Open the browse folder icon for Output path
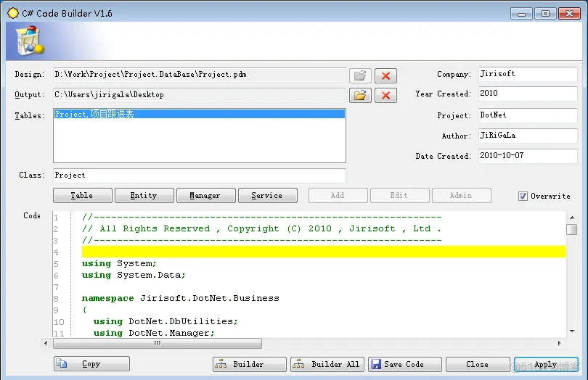The width and height of the screenshot is (588, 380). click(x=360, y=95)
